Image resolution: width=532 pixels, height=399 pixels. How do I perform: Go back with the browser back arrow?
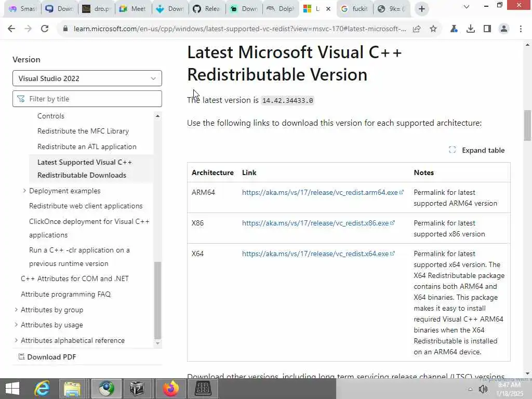(11, 29)
